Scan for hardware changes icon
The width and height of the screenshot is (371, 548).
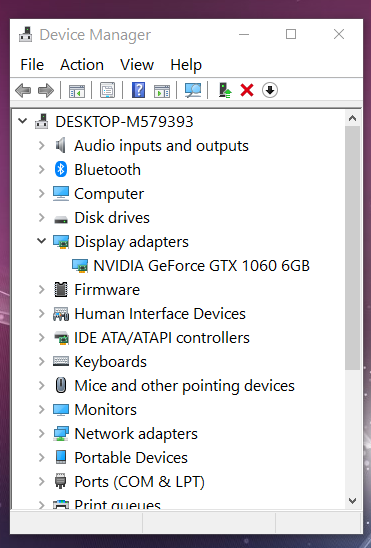pyautogui.click(x=193, y=91)
